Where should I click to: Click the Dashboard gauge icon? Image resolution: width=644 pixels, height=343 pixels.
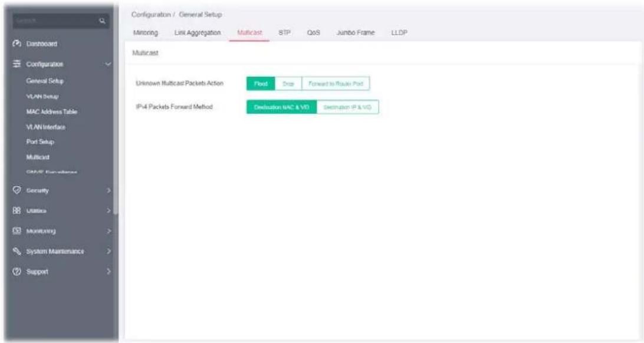click(x=17, y=44)
